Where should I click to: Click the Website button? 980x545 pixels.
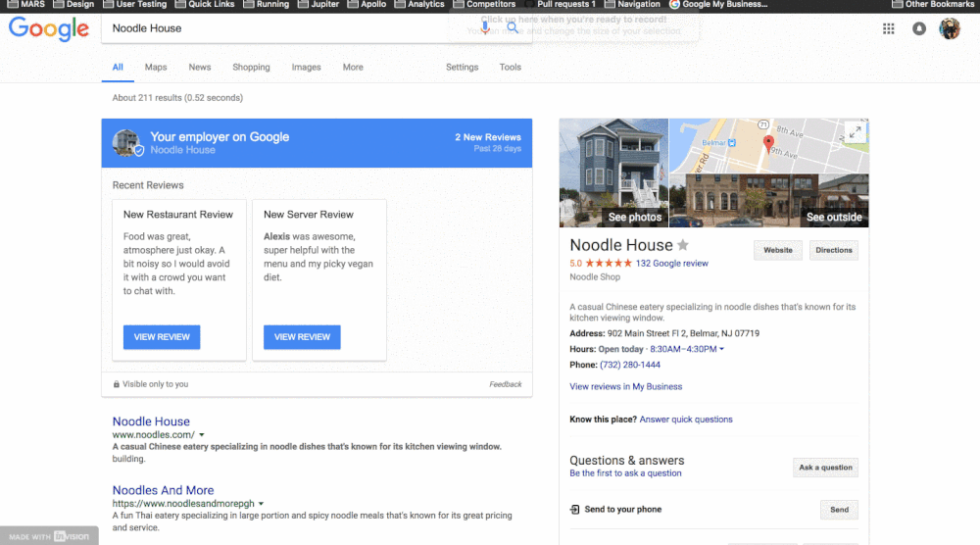coord(777,250)
